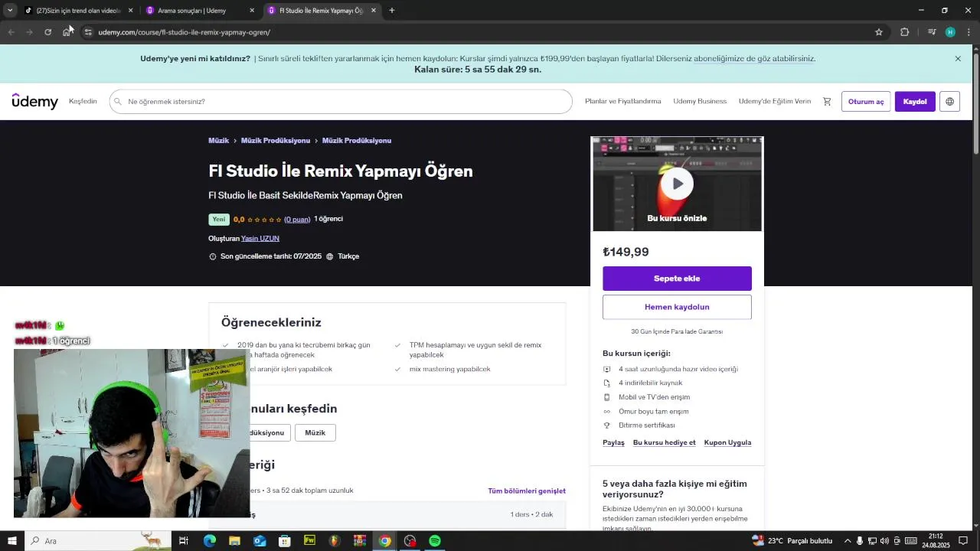Bookmark this page with the star icon
Screen dimensions: 980x551
(879, 32)
